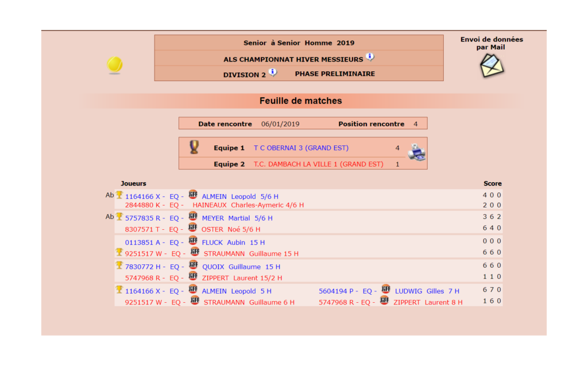
Task: Click the Ab marker on the ALMEIN Leopold row
Action: coord(110,195)
